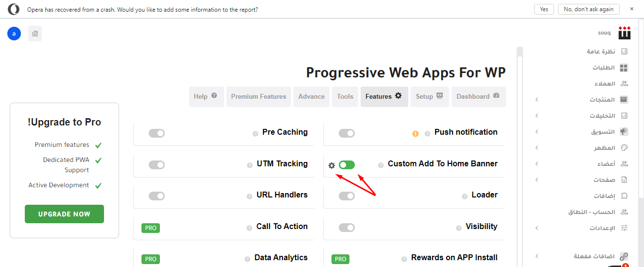Click the help icon beside Loader
Viewport: 644px width, 267px height.
[465, 196]
